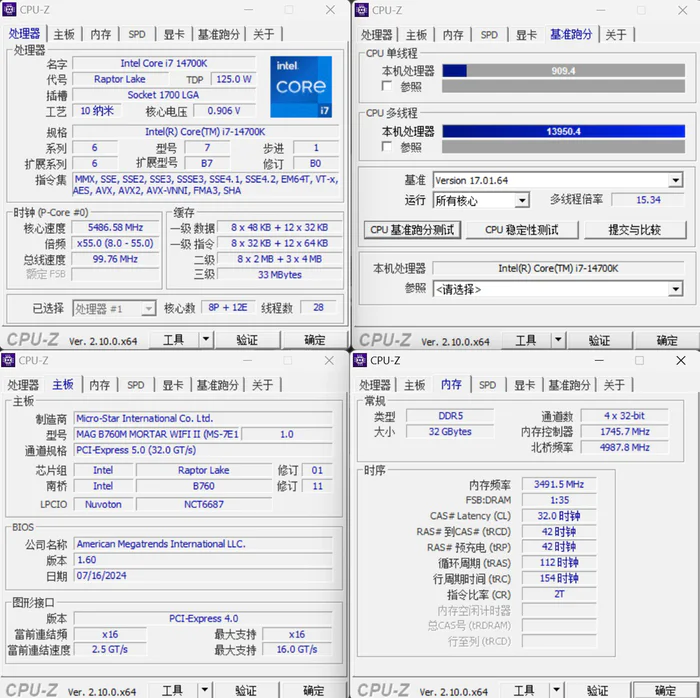Expand 工具 arrow in processor window
The width and height of the screenshot is (700, 698).
(x=206, y=340)
